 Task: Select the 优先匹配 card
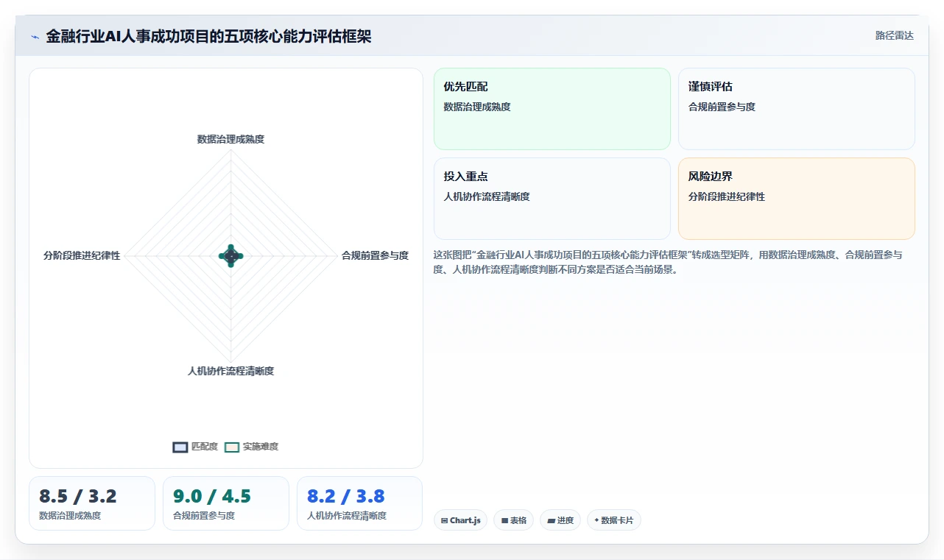click(552, 109)
